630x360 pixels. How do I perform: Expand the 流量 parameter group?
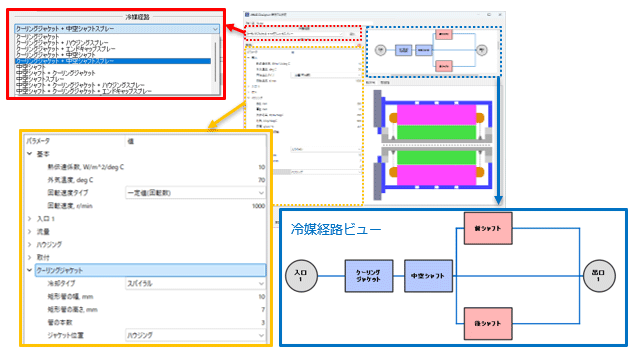pyautogui.click(x=30, y=232)
